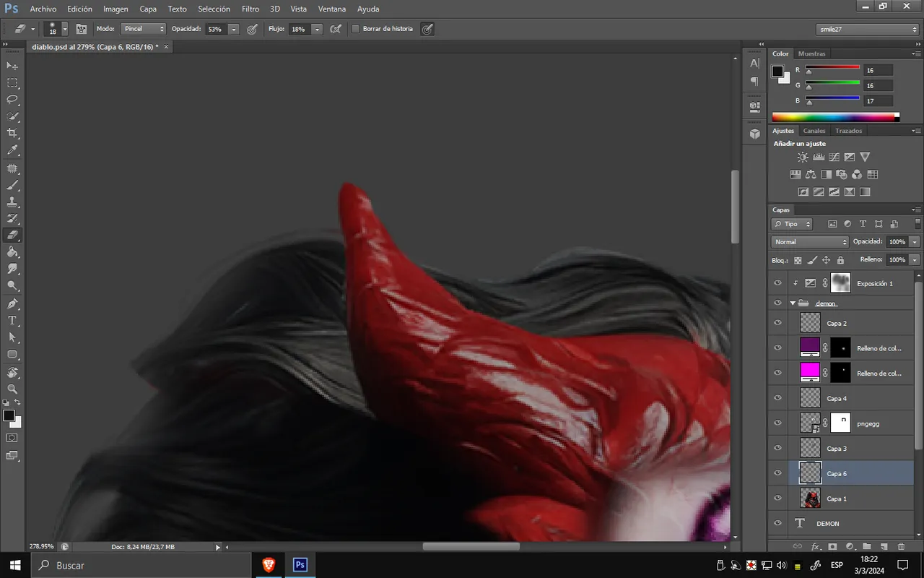Viewport: 924px width, 578px height.
Task: Click the red R color slider
Action: (x=832, y=70)
